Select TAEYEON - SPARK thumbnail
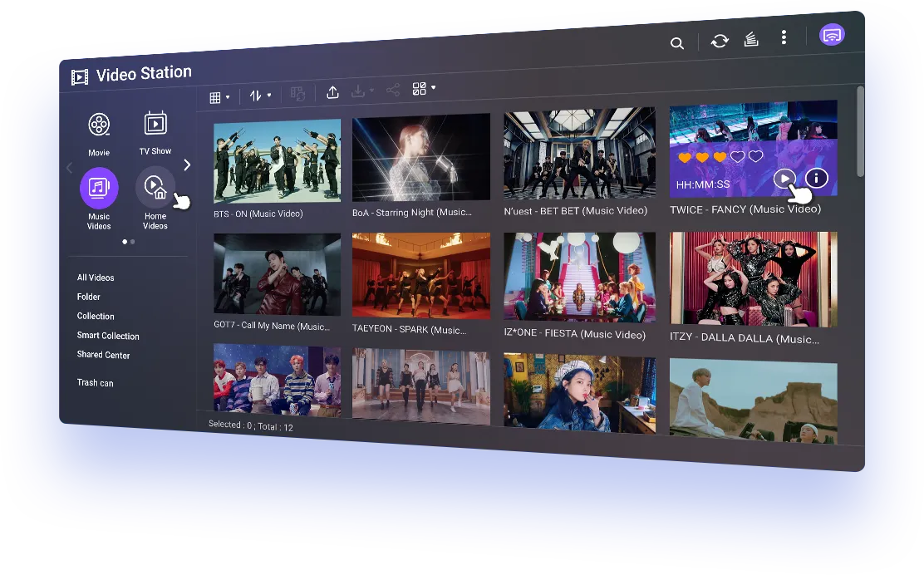This screenshot has height=575, width=924. click(x=420, y=275)
